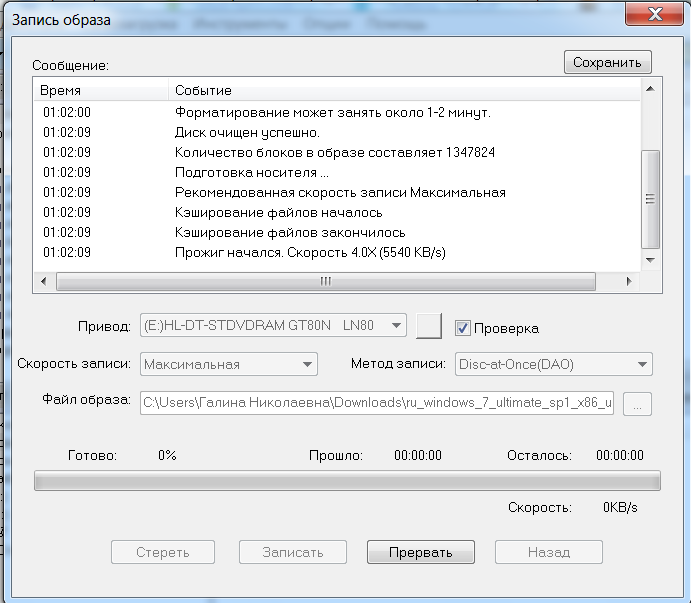Select log row 'Диск очищен успешно.'
The height and width of the screenshot is (603, 691).
point(337,132)
